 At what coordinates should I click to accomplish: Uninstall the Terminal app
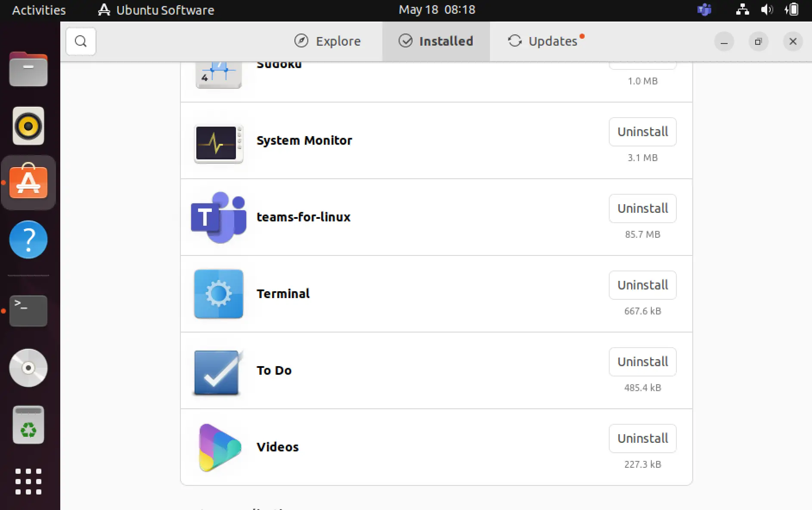642,285
